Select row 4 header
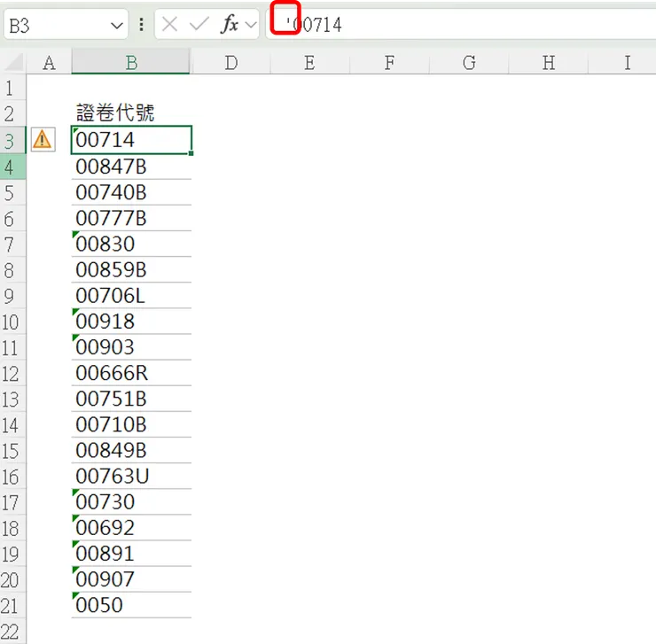The width and height of the screenshot is (656, 644). (x=12, y=167)
